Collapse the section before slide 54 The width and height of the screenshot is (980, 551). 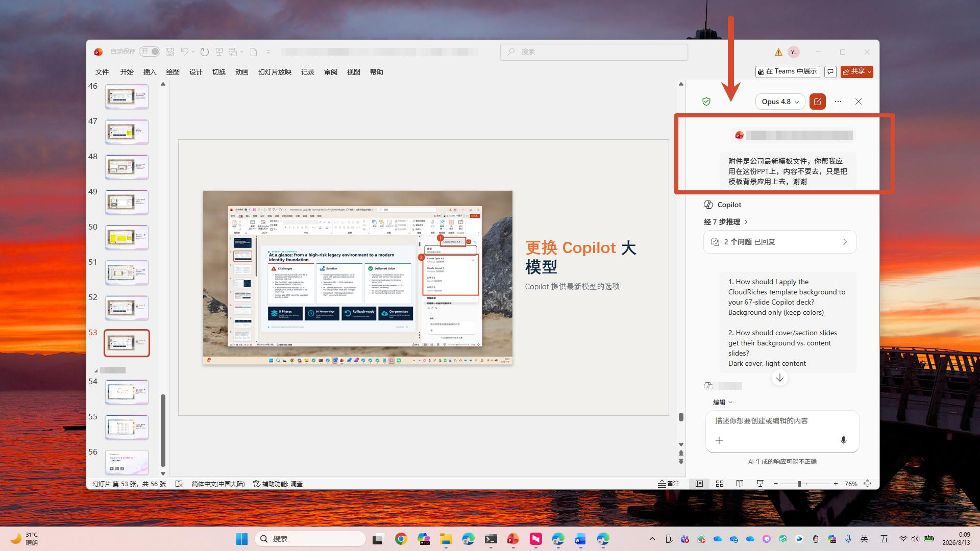click(x=96, y=370)
